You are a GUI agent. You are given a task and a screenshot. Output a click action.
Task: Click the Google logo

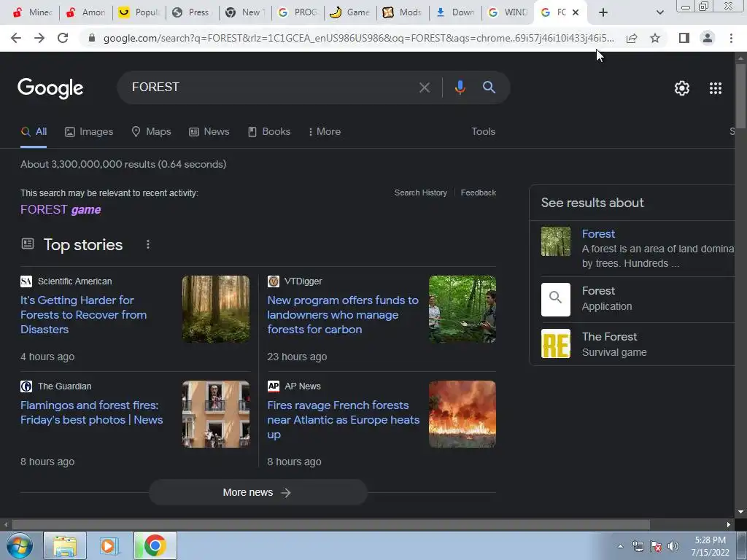coord(50,88)
